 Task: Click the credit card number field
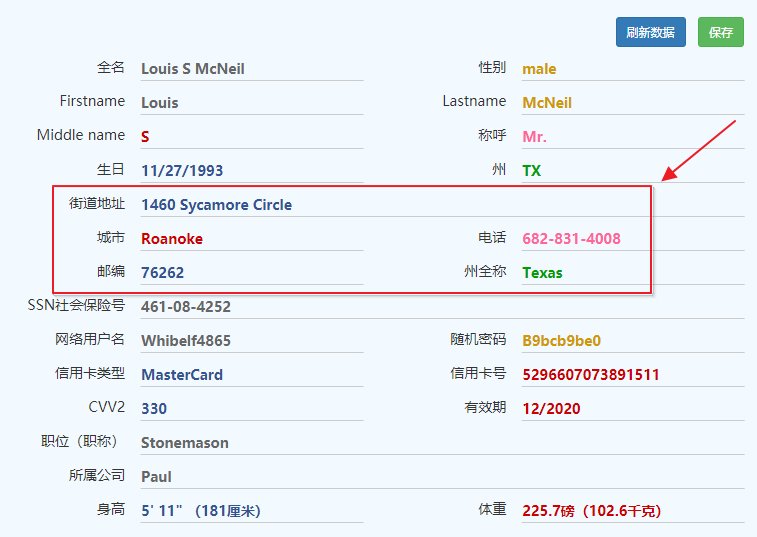click(632, 375)
